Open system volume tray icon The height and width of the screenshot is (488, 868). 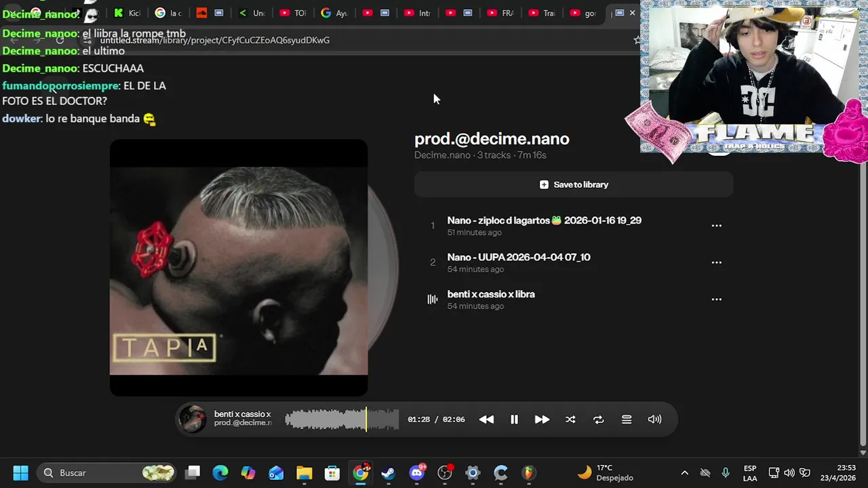pos(789,472)
